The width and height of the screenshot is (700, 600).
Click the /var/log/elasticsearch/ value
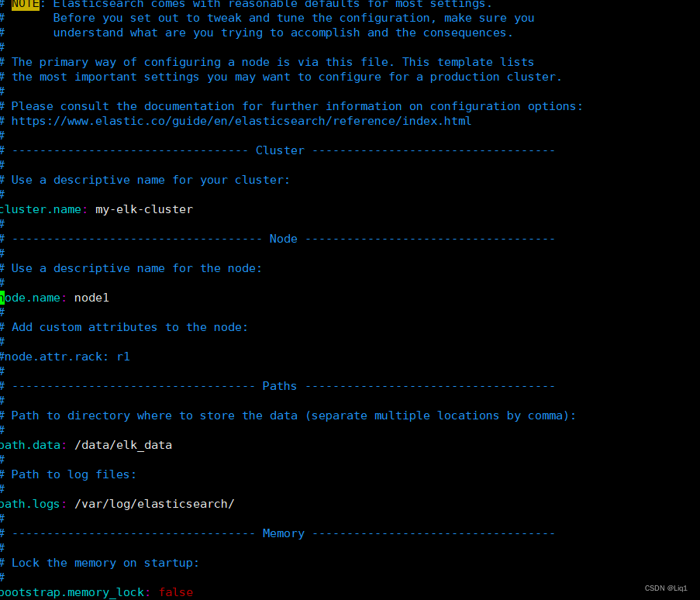point(154,504)
